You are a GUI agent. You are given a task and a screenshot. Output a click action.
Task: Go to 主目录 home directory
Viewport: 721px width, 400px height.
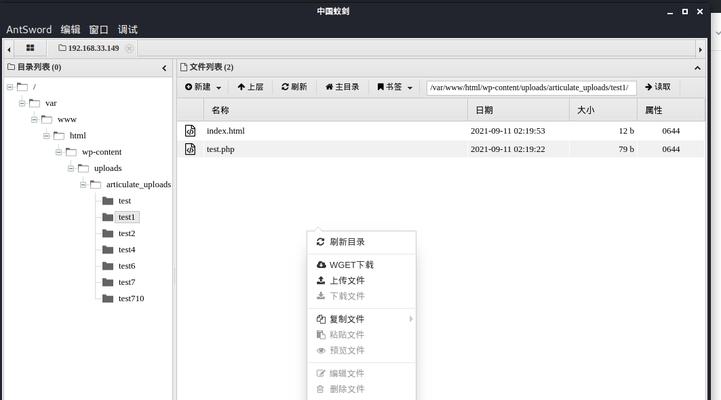pyautogui.click(x=342, y=87)
